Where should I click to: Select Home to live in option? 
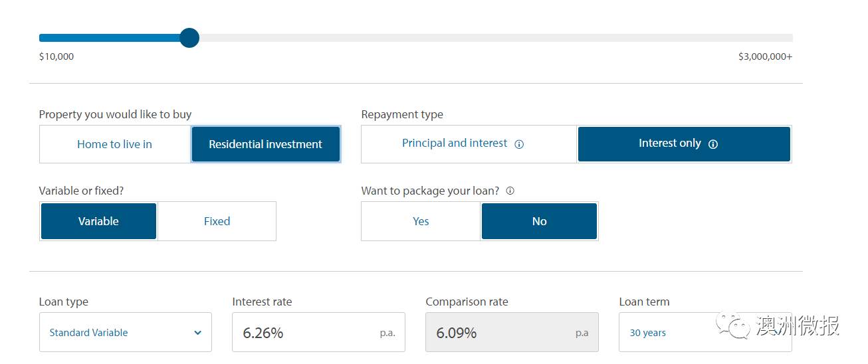tap(114, 144)
